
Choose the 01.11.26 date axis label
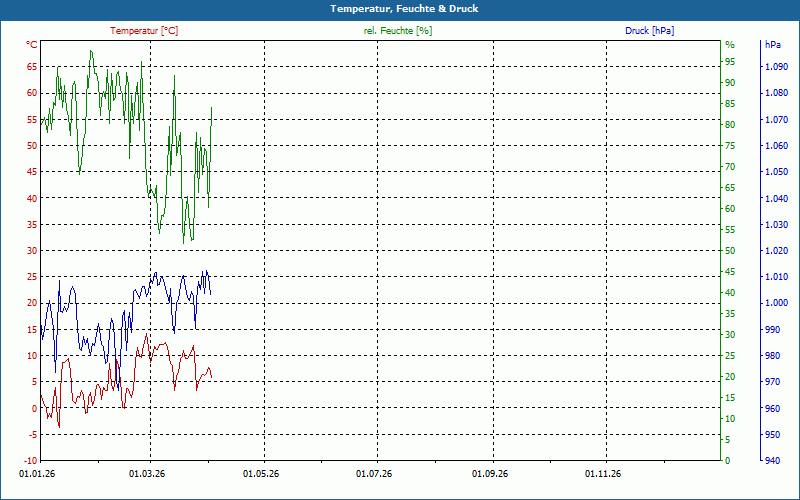(605, 474)
